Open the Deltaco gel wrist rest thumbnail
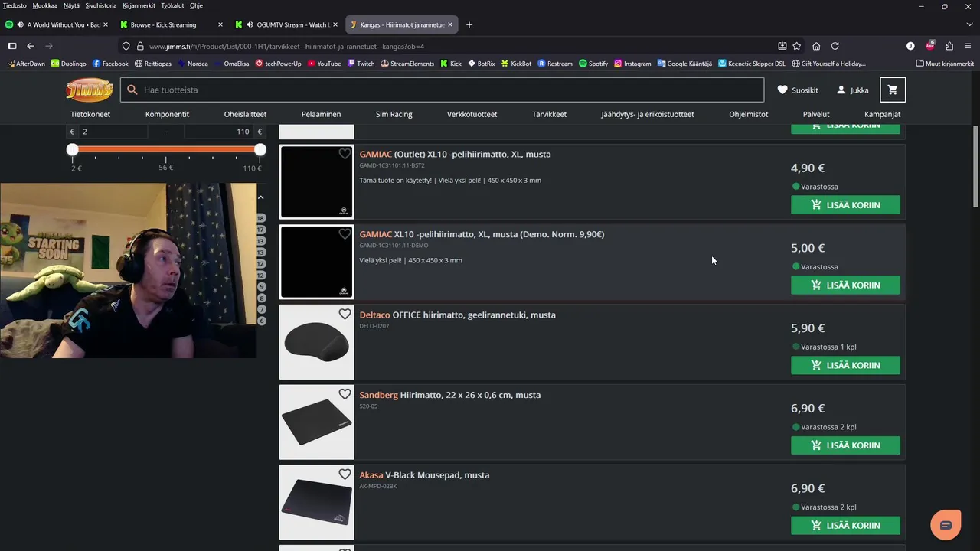The image size is (980, 551). pos(317,342)
